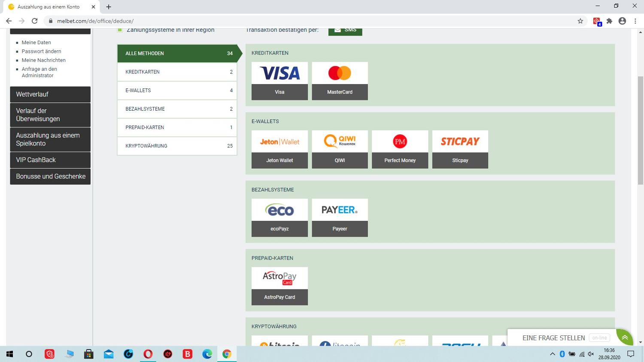Pick the QIWI wallet option
The width and height of the screenshot is (644, 362).
point(340,149)
